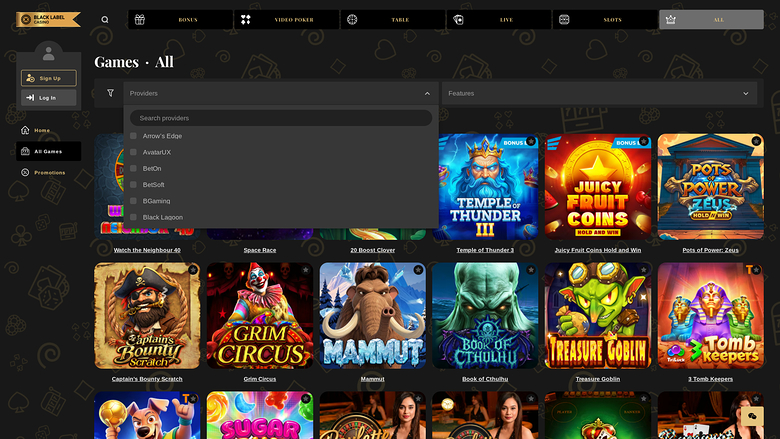Open the Mammut title link

click(373, 379)
